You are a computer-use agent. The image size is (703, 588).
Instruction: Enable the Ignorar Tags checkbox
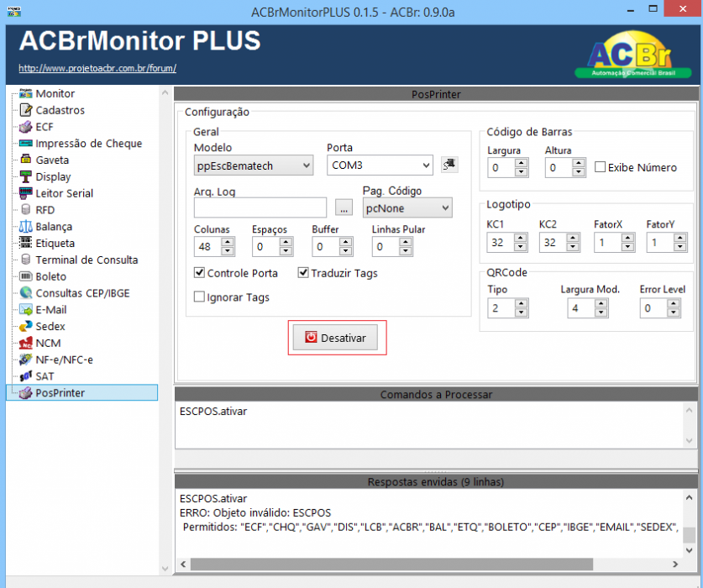200,297
